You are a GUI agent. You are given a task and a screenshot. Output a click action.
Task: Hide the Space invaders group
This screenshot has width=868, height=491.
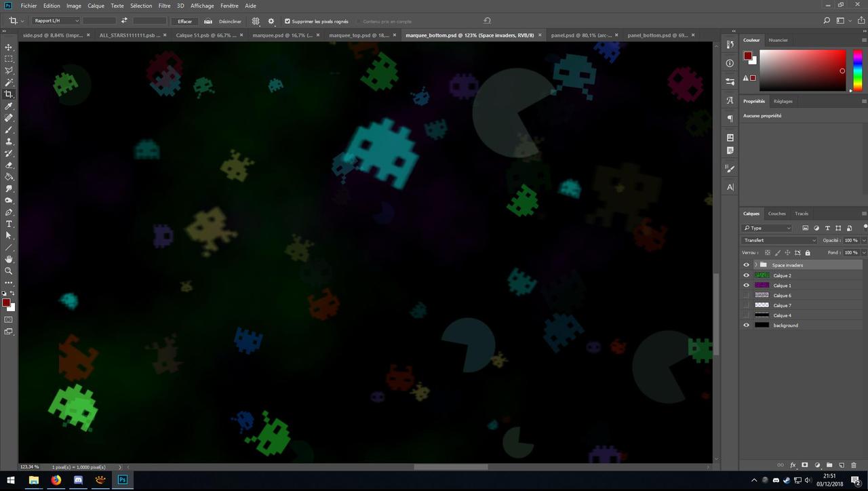coord(747,265)
